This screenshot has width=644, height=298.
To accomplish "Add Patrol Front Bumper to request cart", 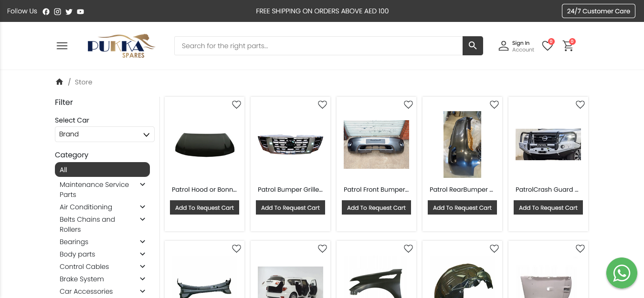I will click(x=376, y=208).
